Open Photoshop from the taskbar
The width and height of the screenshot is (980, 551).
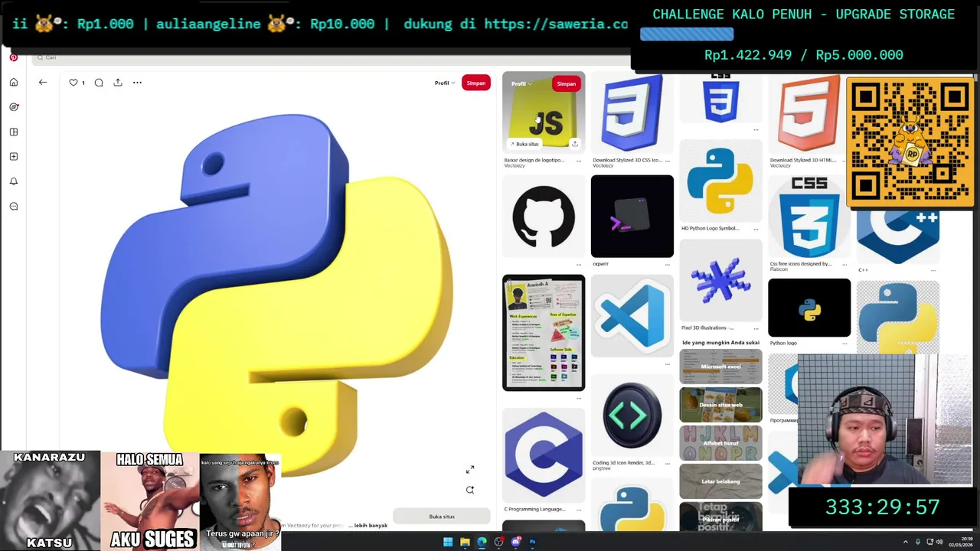532,542
